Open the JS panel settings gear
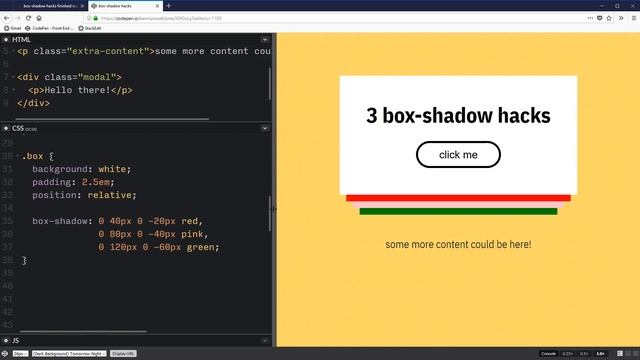Viewport: 640px width, 360px height. click(6, 340)
